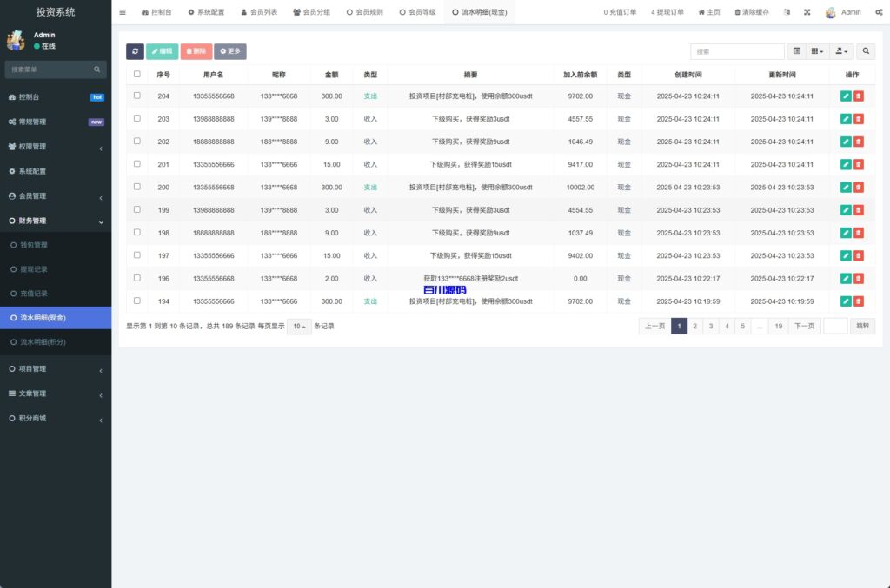Edit record row 203
Viewport: 890px width, 588px height.
[846, 118]
